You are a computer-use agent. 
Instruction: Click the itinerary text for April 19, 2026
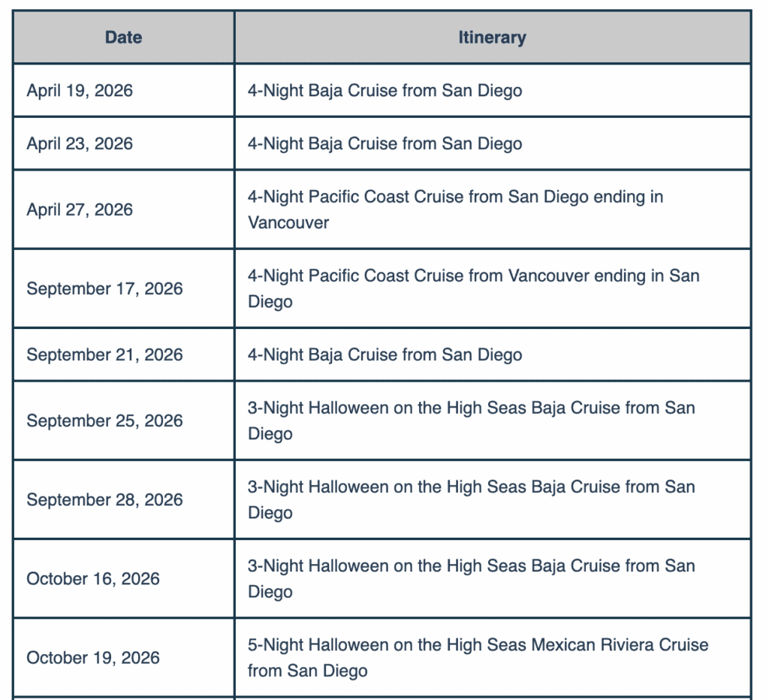(x=384, y=91)
